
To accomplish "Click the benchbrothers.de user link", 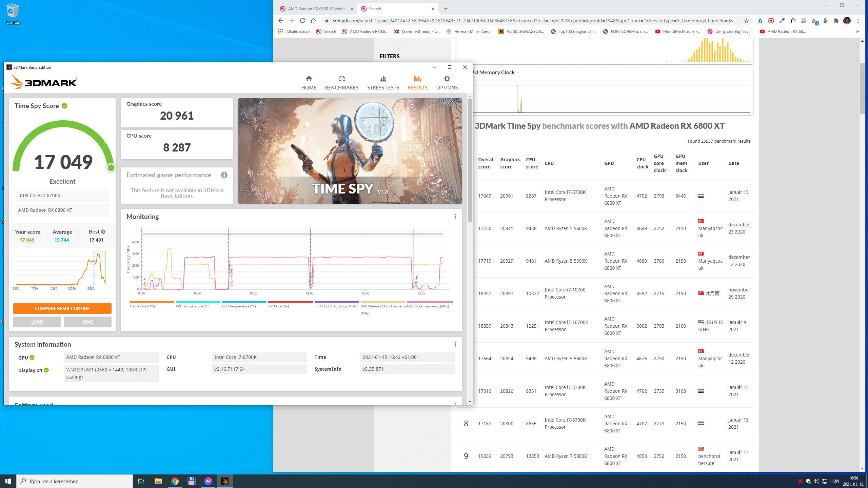I will tap(709, 460).
